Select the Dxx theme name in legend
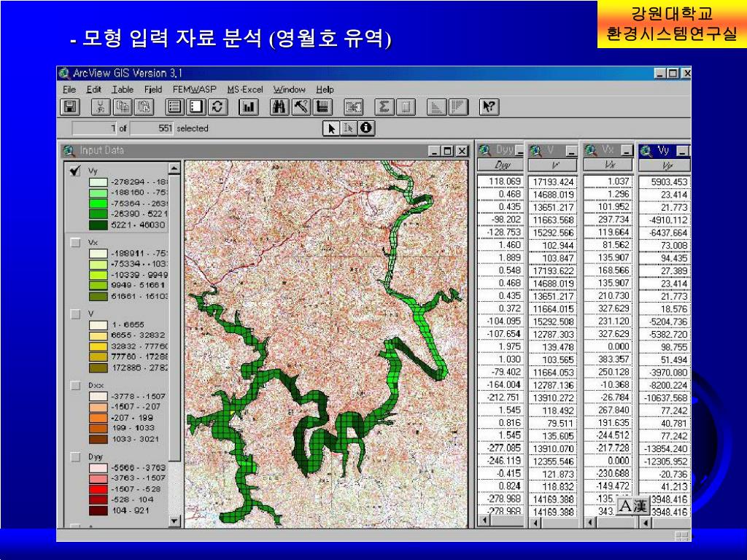This screenshot has height=560, width=747. [96, 385]
